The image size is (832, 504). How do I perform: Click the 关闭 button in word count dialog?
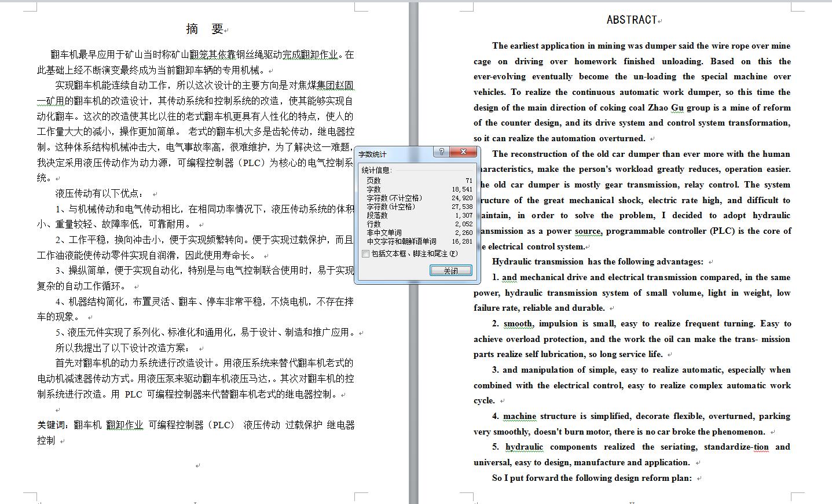[451, 270]
